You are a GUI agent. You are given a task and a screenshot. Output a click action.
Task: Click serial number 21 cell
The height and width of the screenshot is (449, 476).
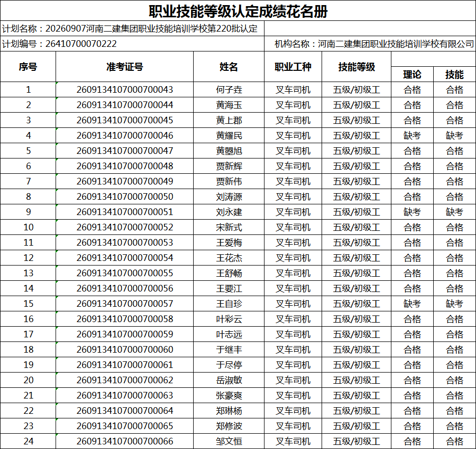pyautogui.click(x=28, y=395)
